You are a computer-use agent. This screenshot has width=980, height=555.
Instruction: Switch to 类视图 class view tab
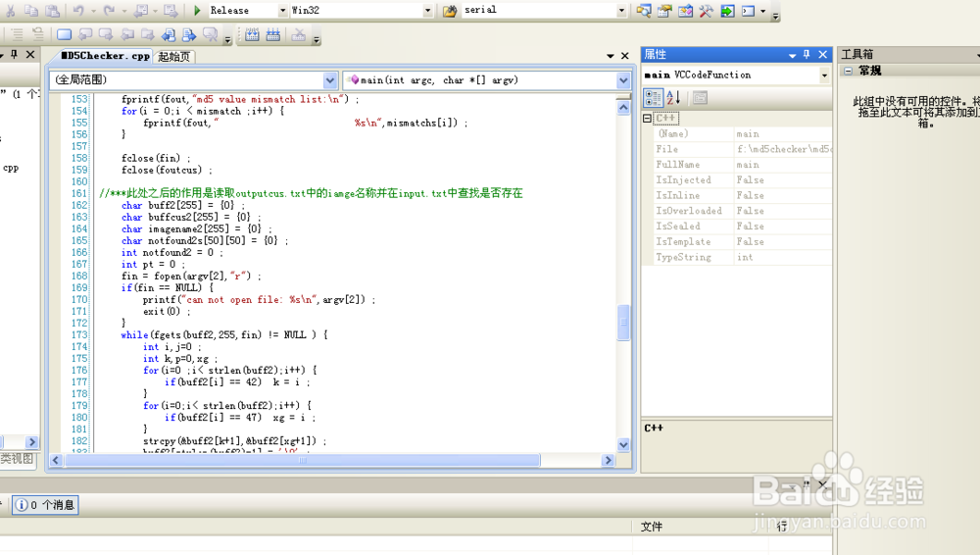tap(18, 459)
